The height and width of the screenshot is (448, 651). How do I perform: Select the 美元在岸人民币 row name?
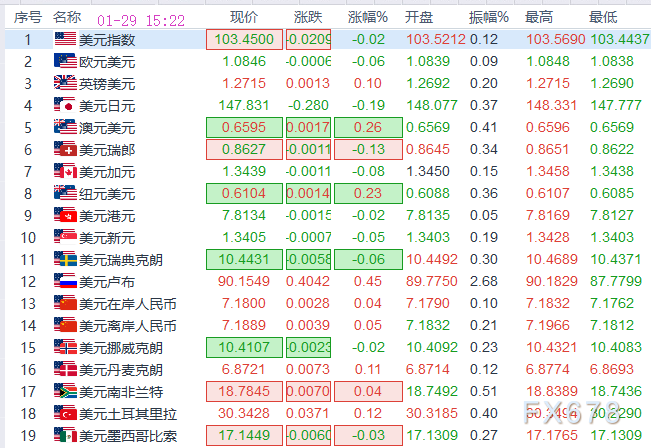(128, 304)
